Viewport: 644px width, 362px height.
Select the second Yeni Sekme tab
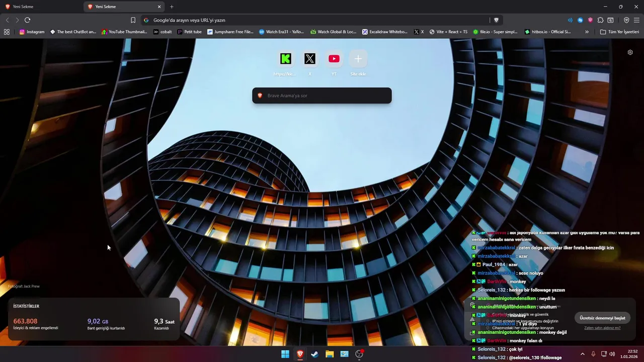[x=124, y=7]
